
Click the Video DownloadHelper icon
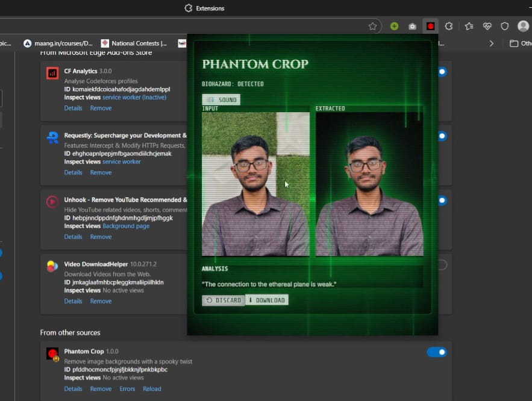click(x=52, y=266)
